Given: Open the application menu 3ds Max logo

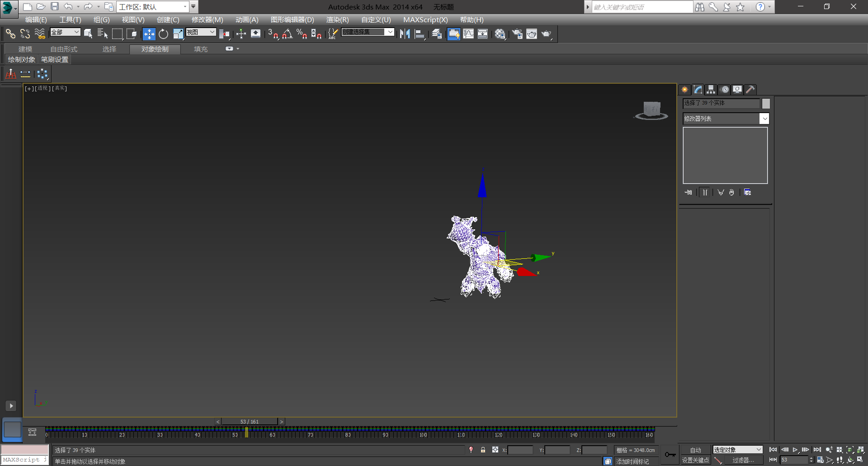Looking at the screenshot, I should point(9,8).
